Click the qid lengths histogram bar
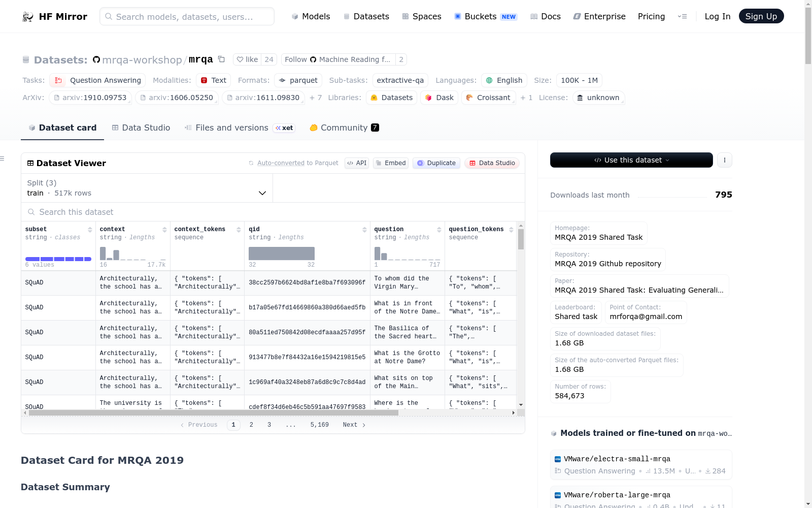812x508 pixels. [282, 253]
